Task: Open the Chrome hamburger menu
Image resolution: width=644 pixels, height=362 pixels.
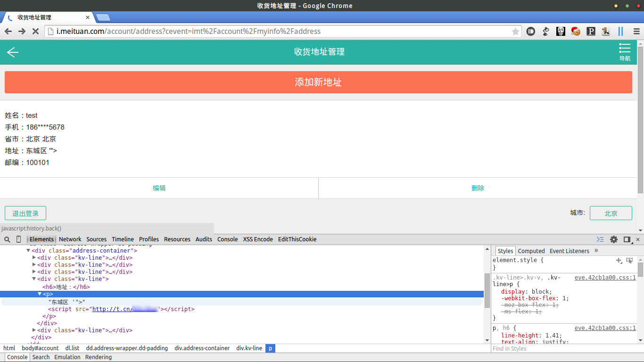Action: coord(636,32)
